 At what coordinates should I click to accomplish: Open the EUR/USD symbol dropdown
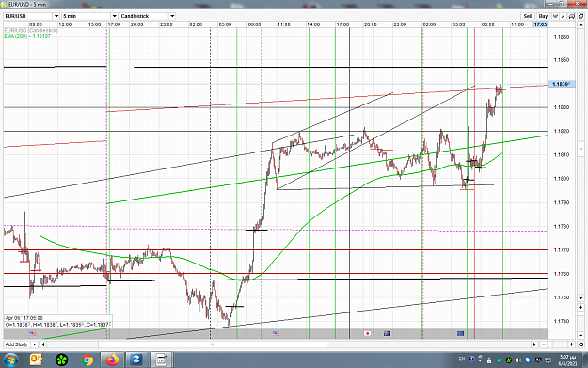coord(56,16)
